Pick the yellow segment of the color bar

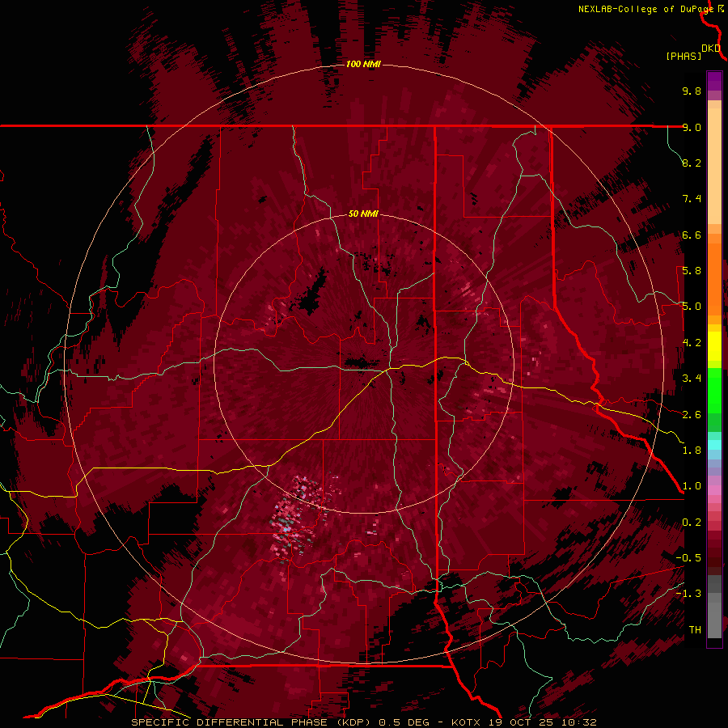click(714, 346)
